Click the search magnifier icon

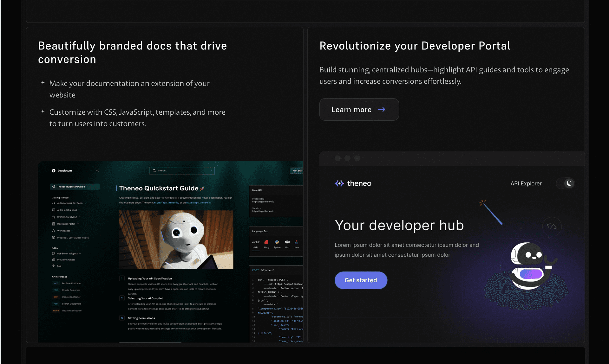coord(154,170)
